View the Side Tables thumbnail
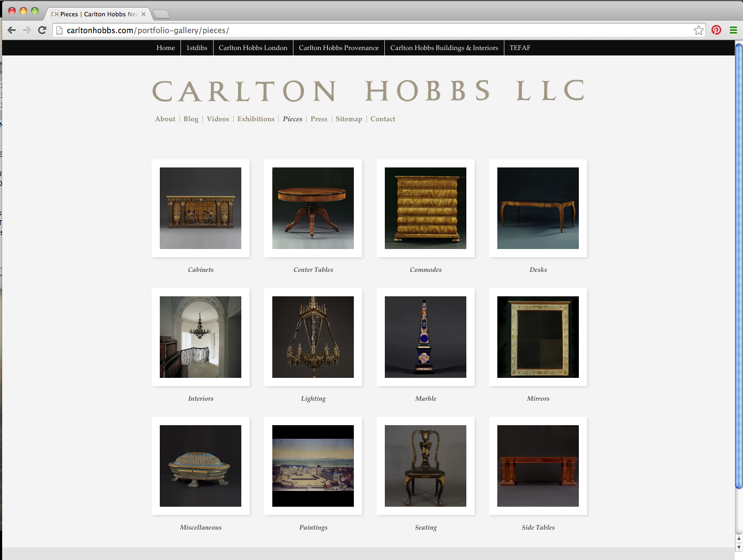The width and height of the screenshot is (743, 560). (538, 466)
